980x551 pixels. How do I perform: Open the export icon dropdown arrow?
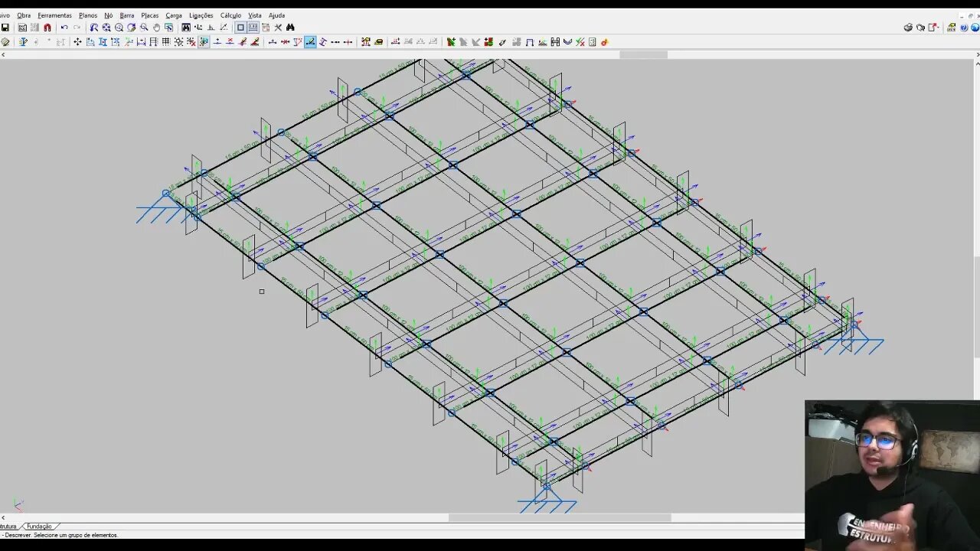pos(938,28)
